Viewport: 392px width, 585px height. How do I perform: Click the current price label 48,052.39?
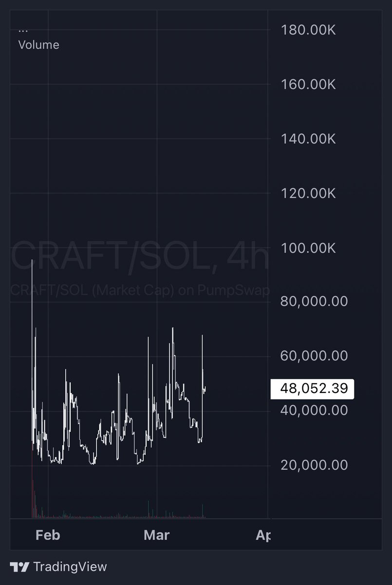[313, 389]
